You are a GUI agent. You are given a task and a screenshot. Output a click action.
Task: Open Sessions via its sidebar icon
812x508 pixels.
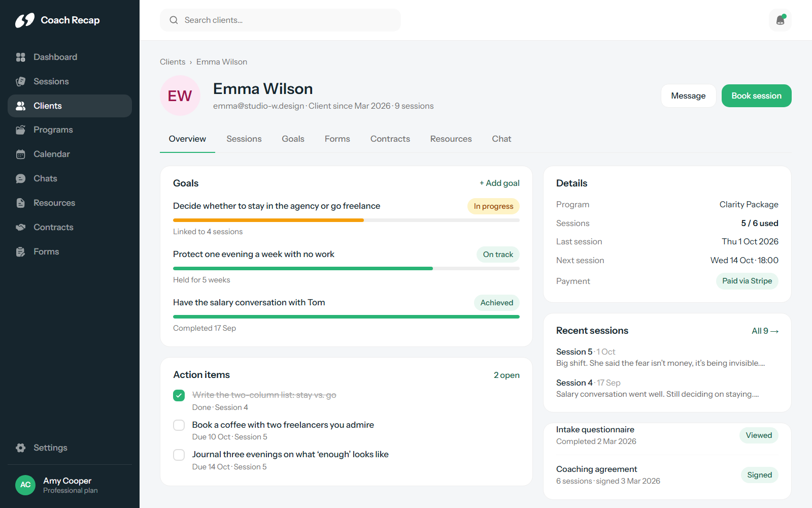pos(21,81)
